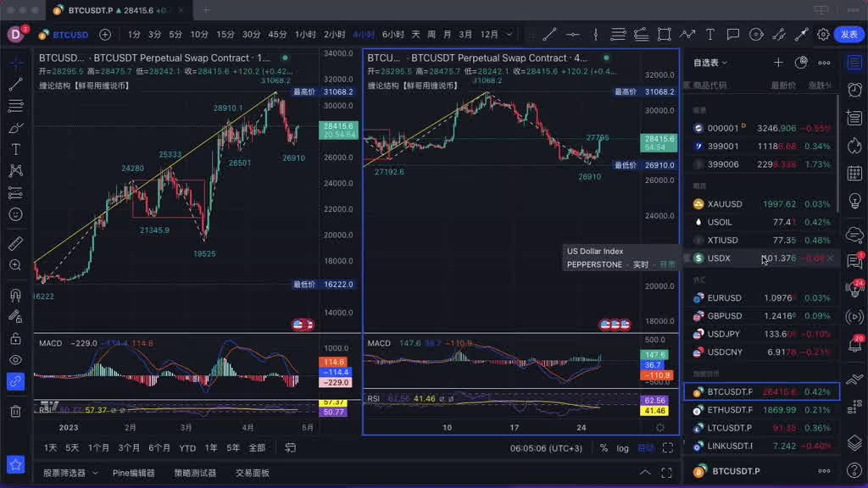Image resolution: width=868 pixels, height=488 pixels.
Task: Switch to the Pine编辑器 tab
Action: tap(133, 473)
